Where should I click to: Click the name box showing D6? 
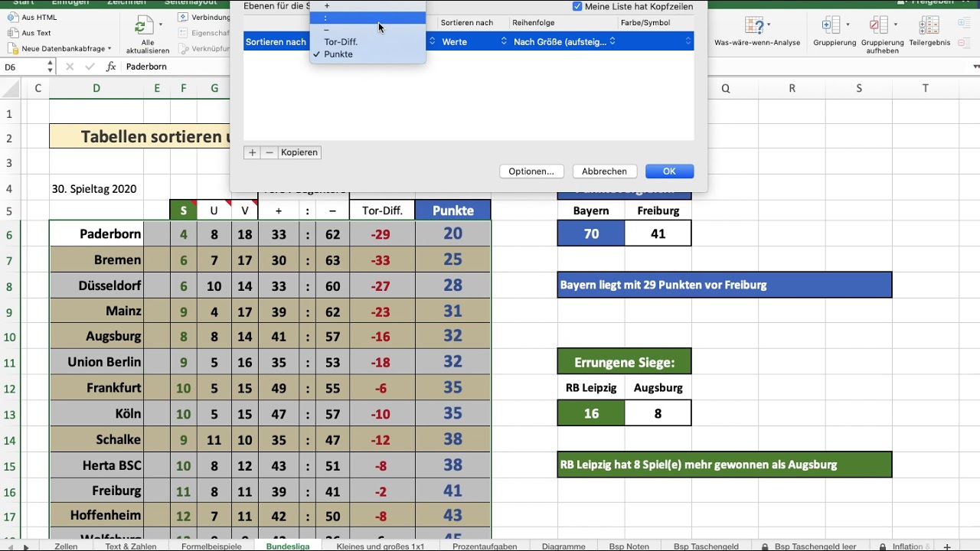click(24, 67)
